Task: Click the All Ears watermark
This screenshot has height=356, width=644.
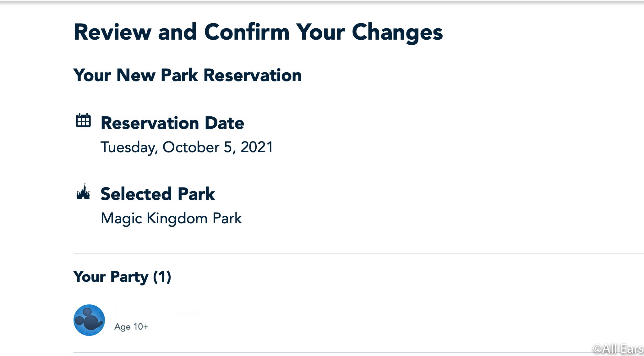Action: coord(618,348)
